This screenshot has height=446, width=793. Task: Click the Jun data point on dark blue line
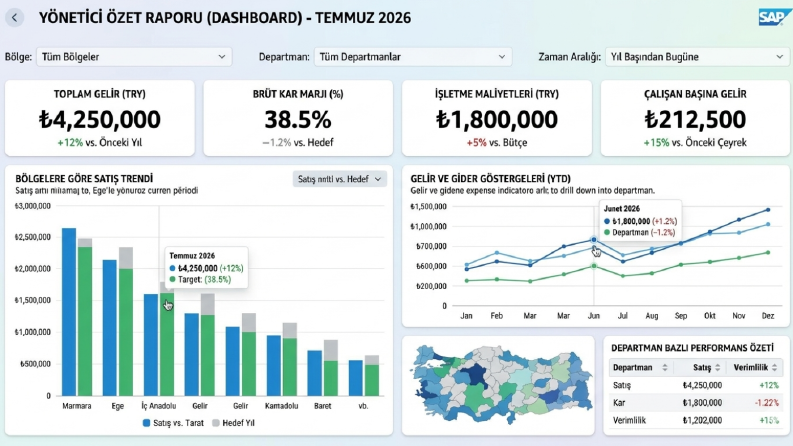594,240
